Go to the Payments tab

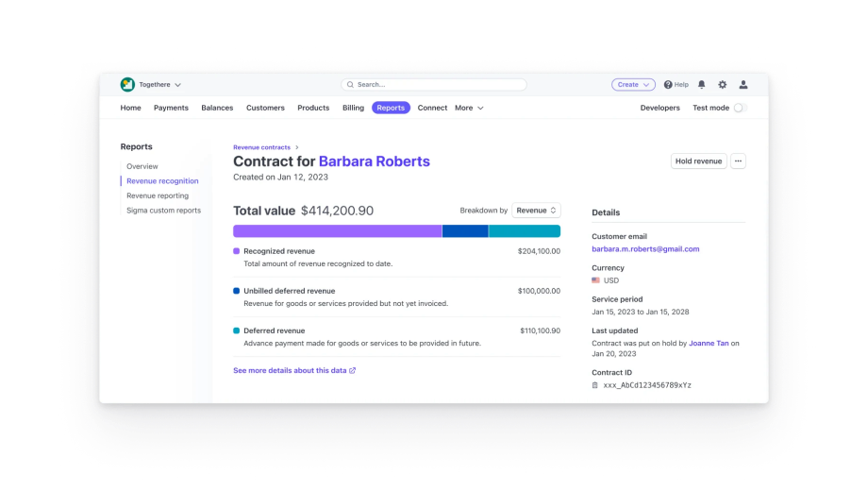click(171, 108)
